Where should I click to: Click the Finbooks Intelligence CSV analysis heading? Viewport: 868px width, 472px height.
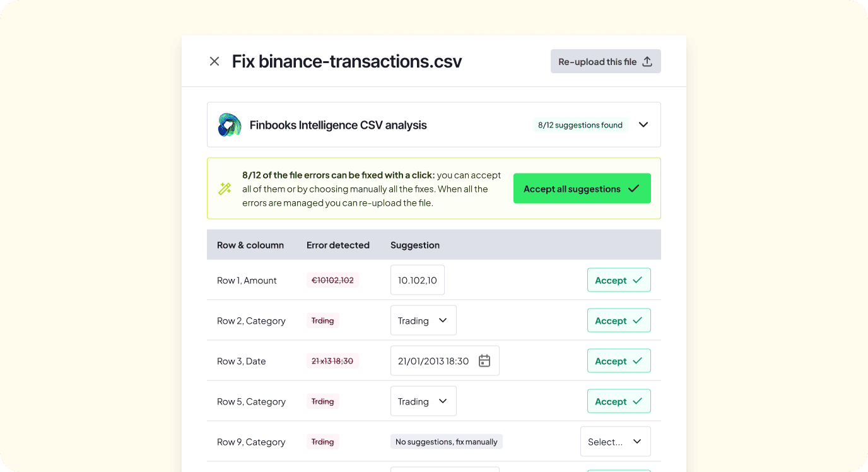(338, 125)
